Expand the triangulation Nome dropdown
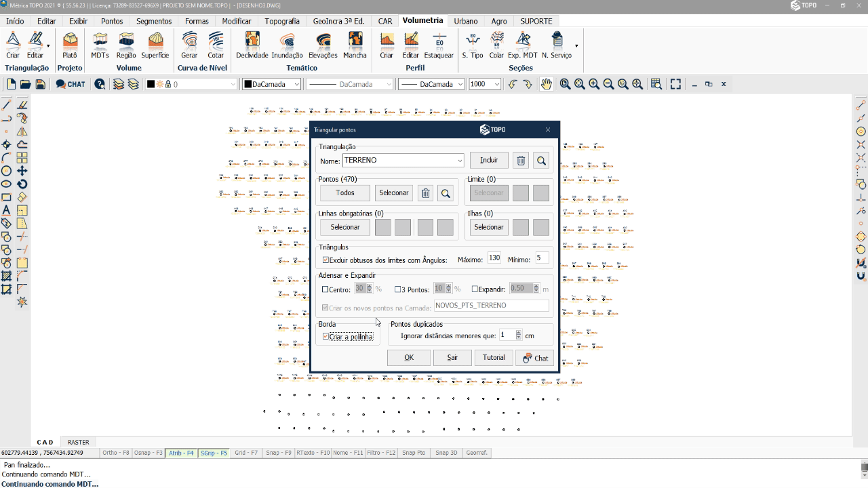 (460, 161)
